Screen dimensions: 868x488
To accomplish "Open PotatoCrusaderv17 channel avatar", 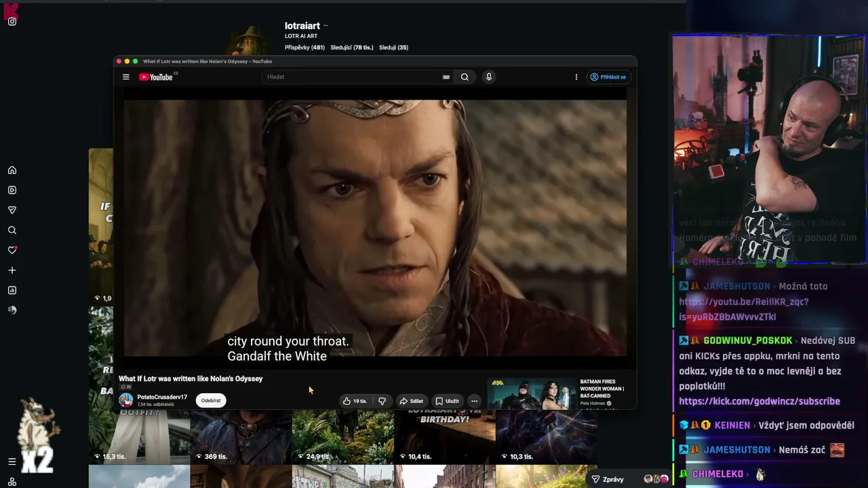I will point(126,400).
